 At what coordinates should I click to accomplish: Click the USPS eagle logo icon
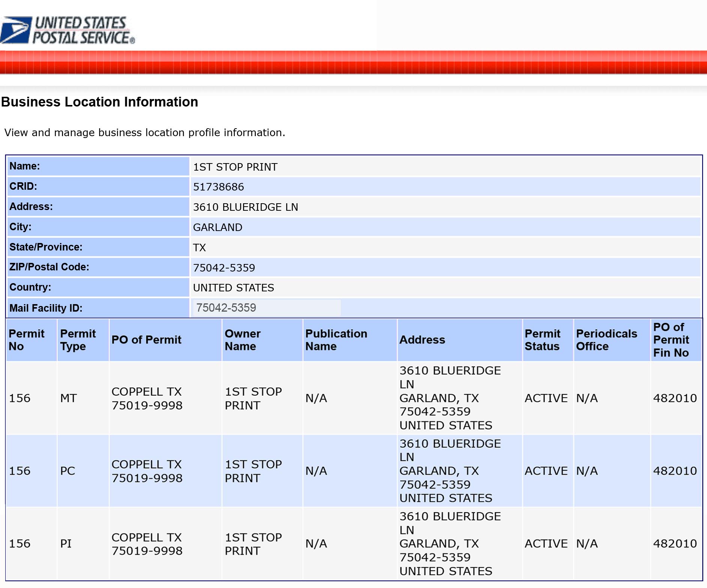pyautogui.click(x=16, y=30)
